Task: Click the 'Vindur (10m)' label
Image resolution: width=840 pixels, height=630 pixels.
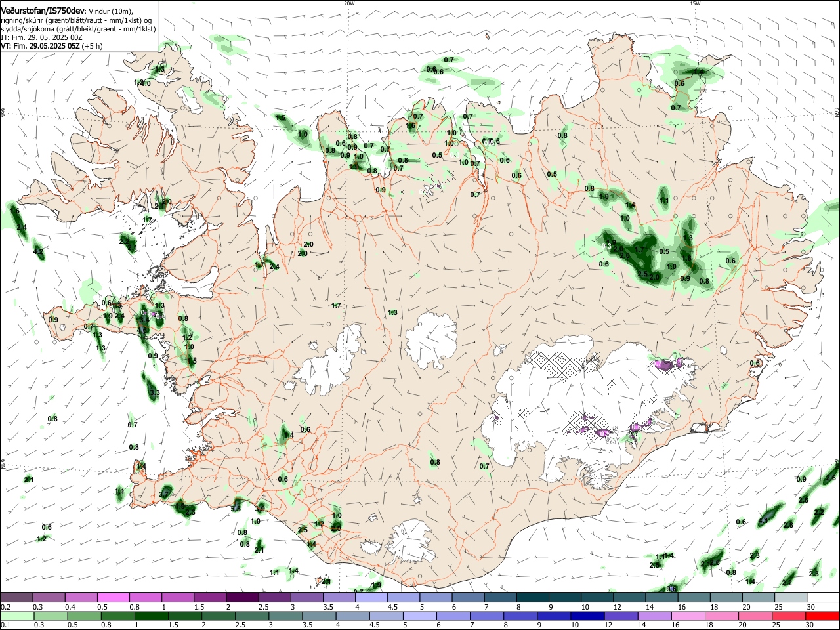Action: click(x=111, y=11)
